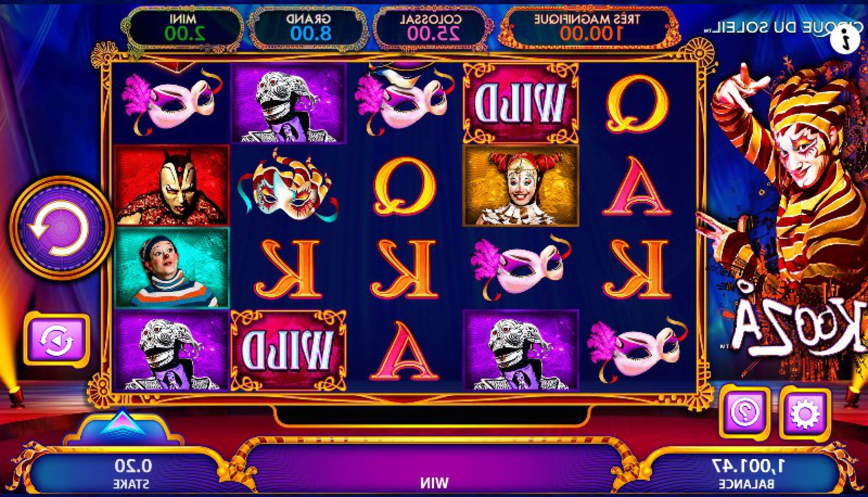868x497 pixels.
Task: Expand the stake selector arrow
Action: click(123, 423)
